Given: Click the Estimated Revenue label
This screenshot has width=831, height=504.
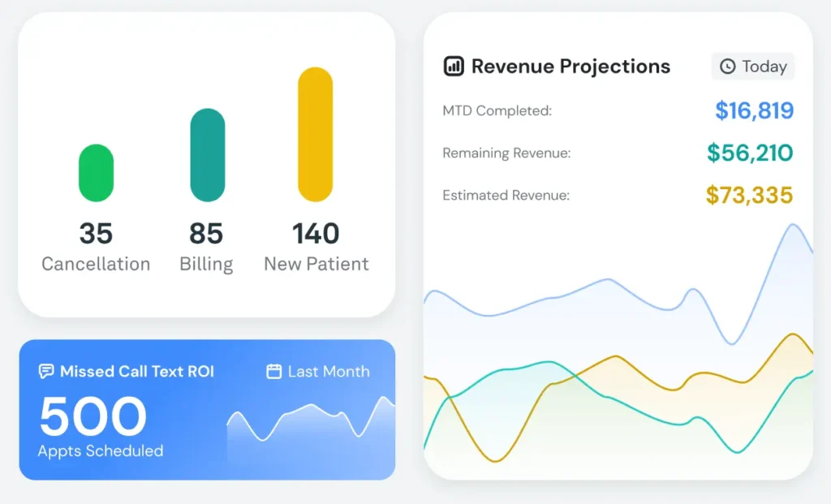Looking at the screenshot, I should click(x=506, y=196).
